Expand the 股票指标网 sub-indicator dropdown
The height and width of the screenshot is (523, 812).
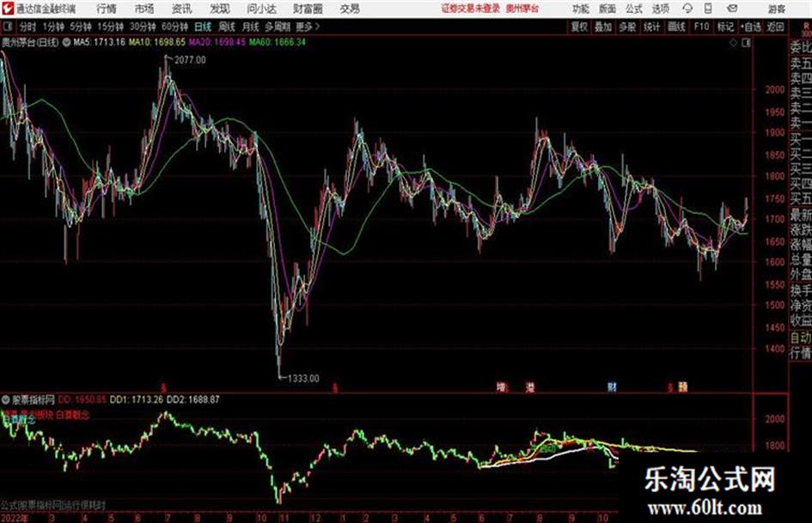pos(6,399)
